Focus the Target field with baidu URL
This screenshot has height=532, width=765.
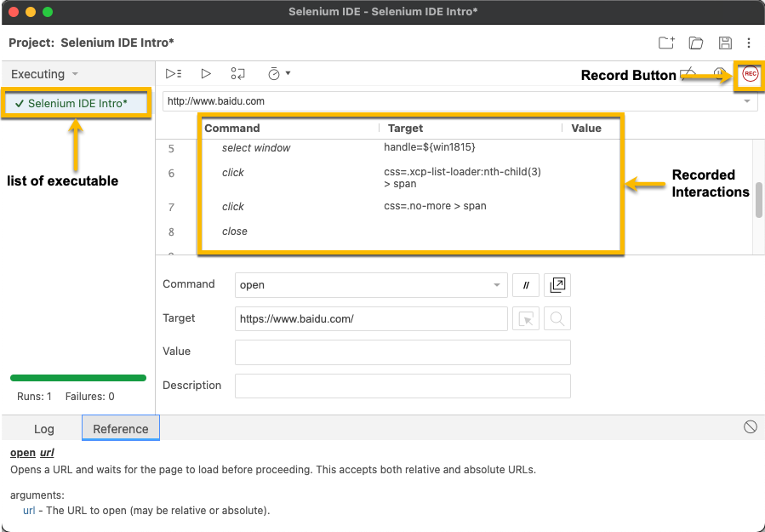click(x=371, y=318)
